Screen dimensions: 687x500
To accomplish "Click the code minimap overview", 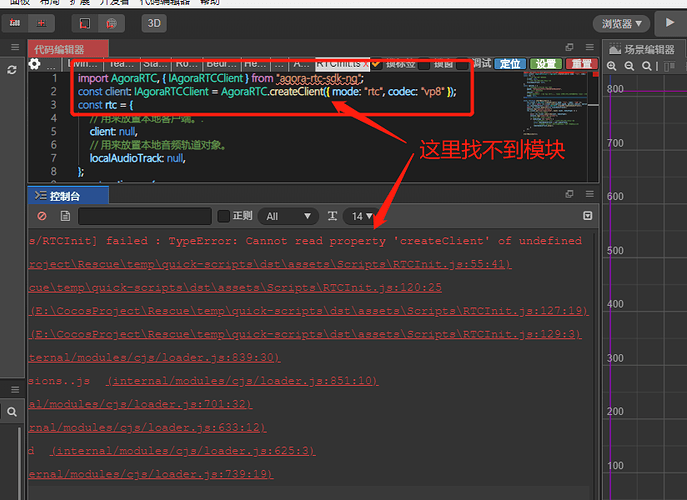I will 556,103.
